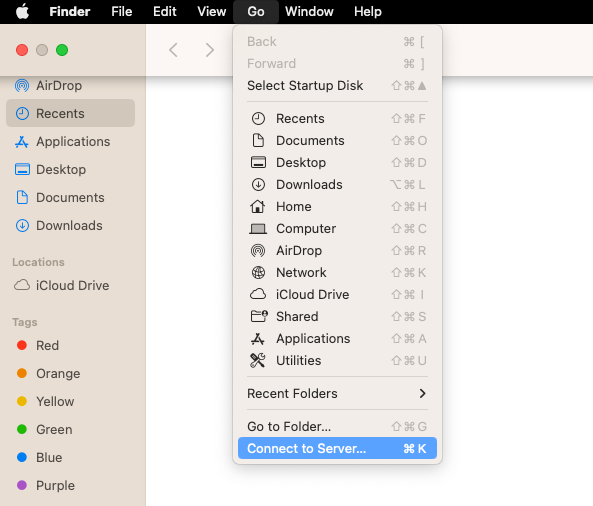
Task: Open the File menu
Action: 121,12
